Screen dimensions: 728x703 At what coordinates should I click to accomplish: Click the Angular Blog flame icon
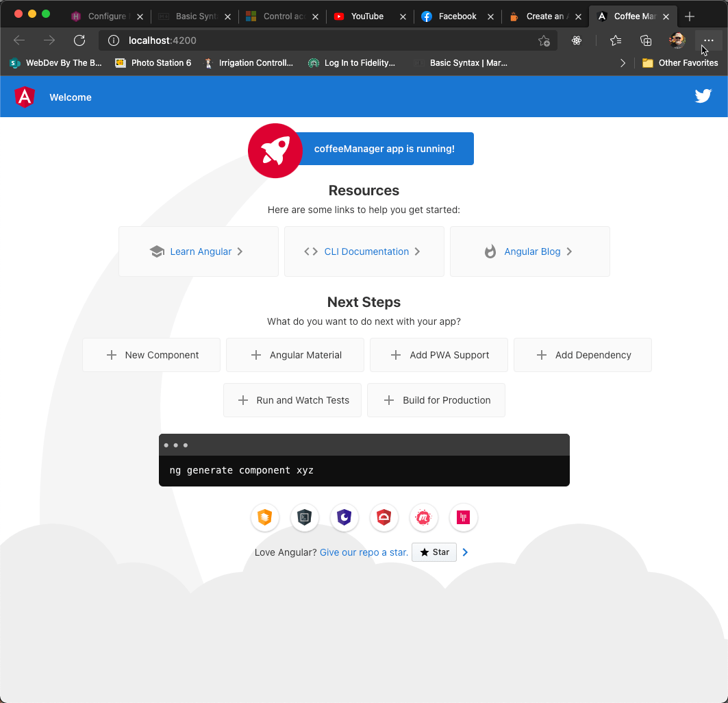[x=490, y=251]
